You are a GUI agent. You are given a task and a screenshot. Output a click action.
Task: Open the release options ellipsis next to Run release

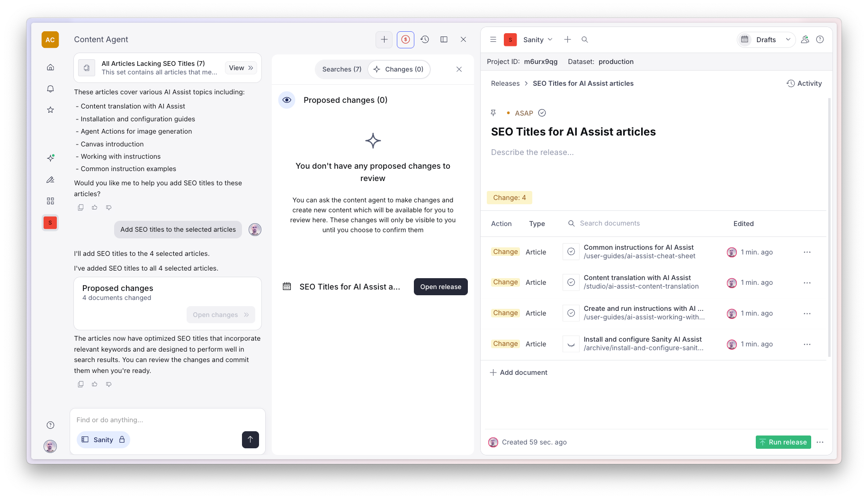820,442
